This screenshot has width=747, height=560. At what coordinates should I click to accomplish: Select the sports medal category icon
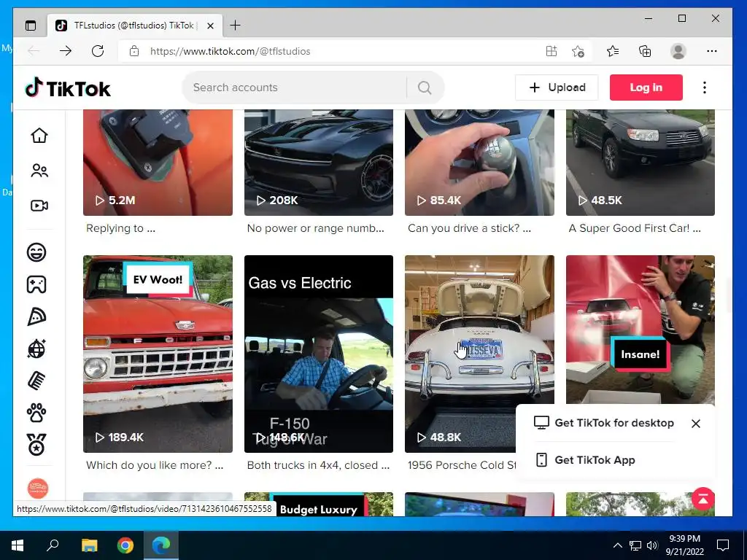pyautogui.click(x=36, y=444)
